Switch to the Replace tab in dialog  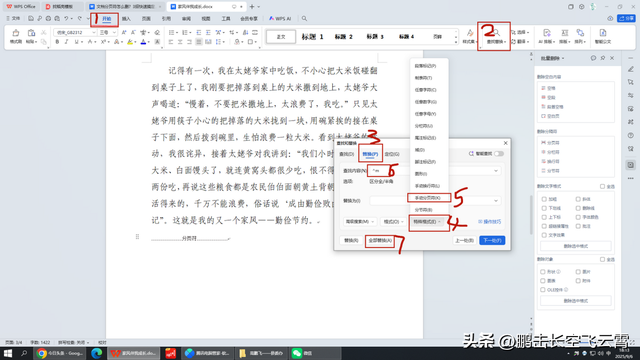coord(370,154)
